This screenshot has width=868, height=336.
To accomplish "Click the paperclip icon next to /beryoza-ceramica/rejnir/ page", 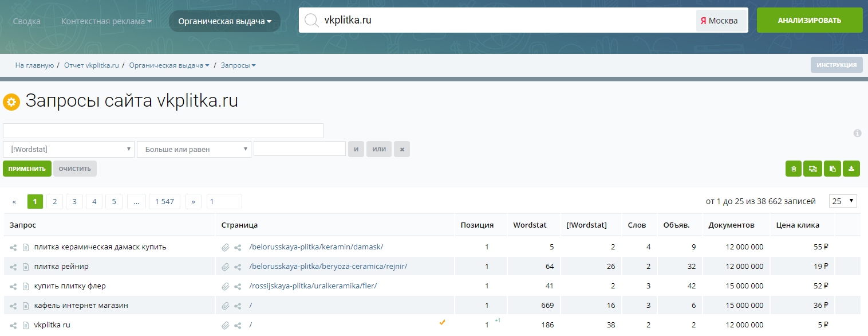I will pyautogui.click(x=226, y=267).
